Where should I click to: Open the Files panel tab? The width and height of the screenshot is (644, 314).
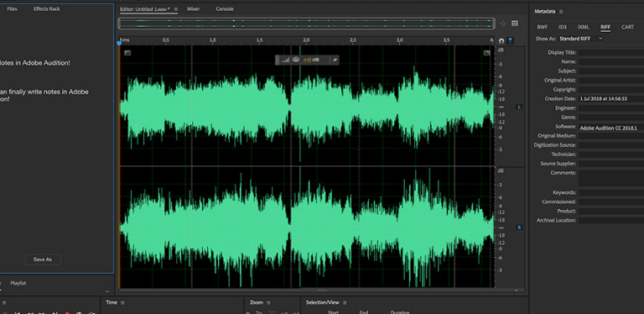tap(12, 9)
